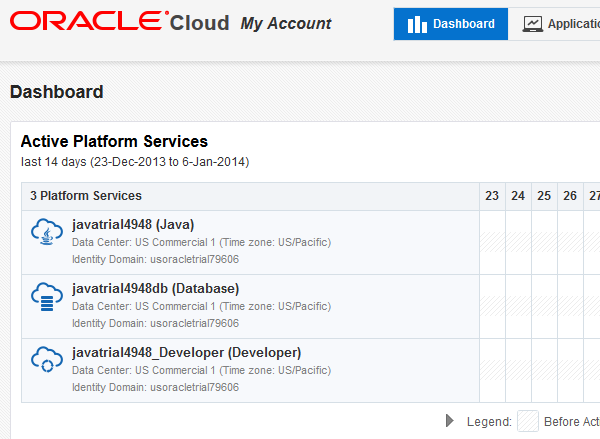
Task: Click the Before Activation legend swatch
Action: tap(528, 421)
